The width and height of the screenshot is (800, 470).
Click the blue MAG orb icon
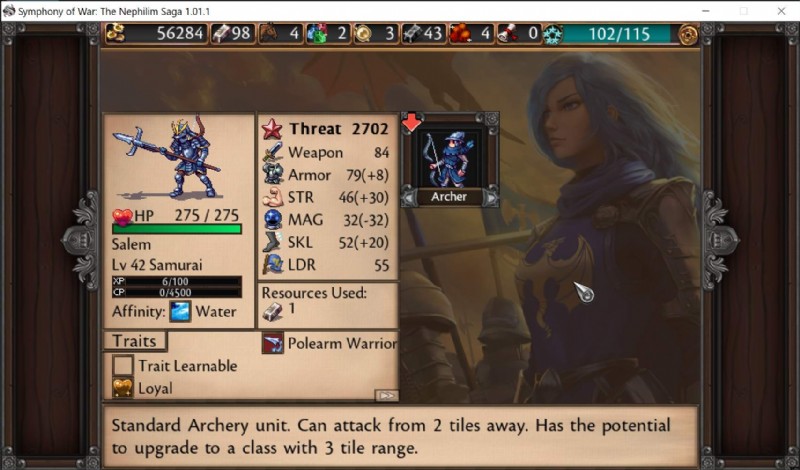273,219
